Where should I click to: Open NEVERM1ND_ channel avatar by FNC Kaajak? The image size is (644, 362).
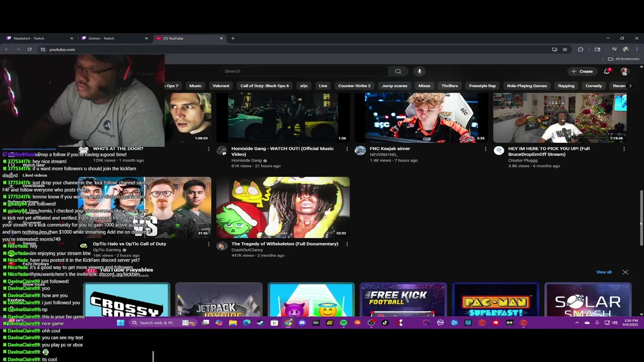[360, 151]
